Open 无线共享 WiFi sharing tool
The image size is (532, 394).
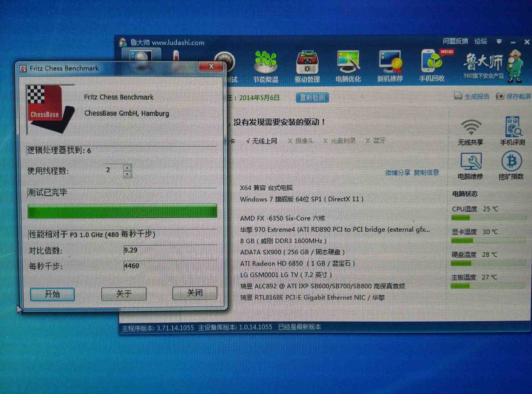coord(471,132)
